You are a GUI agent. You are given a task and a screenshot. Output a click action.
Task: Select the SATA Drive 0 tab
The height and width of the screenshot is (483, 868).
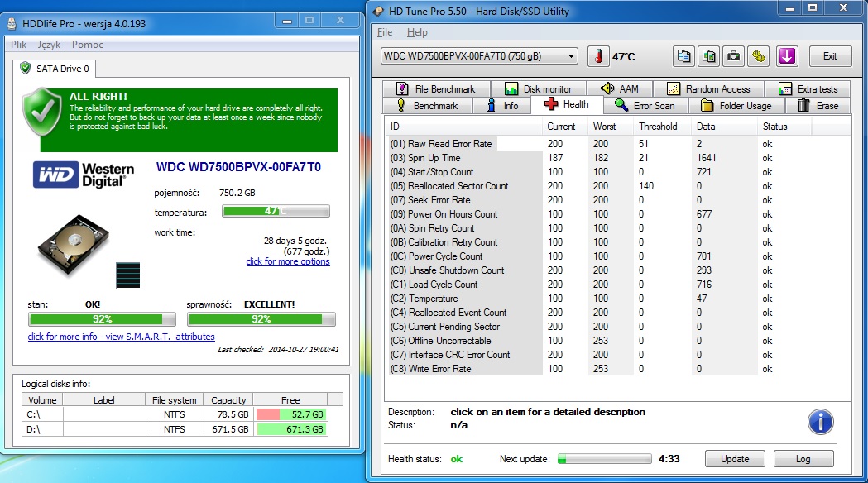(x=55, y=69)
